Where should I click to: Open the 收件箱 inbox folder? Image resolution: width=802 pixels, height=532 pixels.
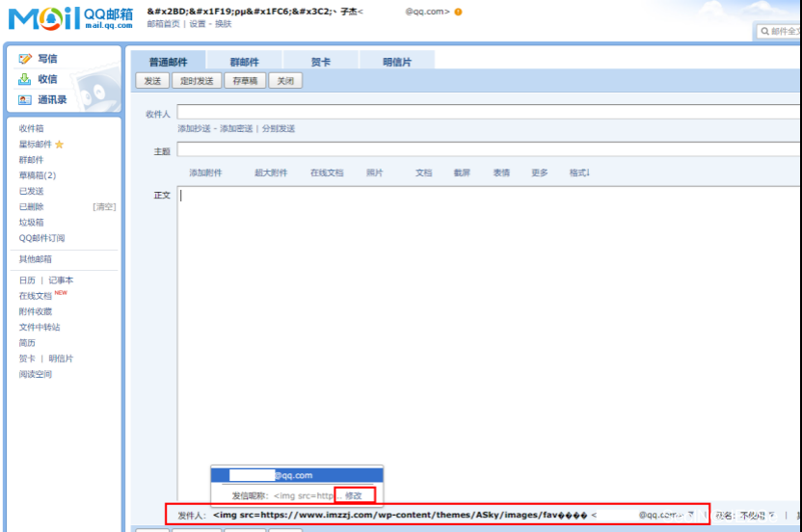pyautogui.click(x=31, y=128)
